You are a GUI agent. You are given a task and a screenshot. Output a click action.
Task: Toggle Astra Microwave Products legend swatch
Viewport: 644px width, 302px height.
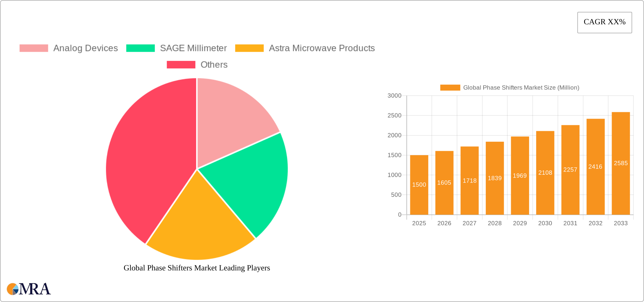[x=249, y=48]
